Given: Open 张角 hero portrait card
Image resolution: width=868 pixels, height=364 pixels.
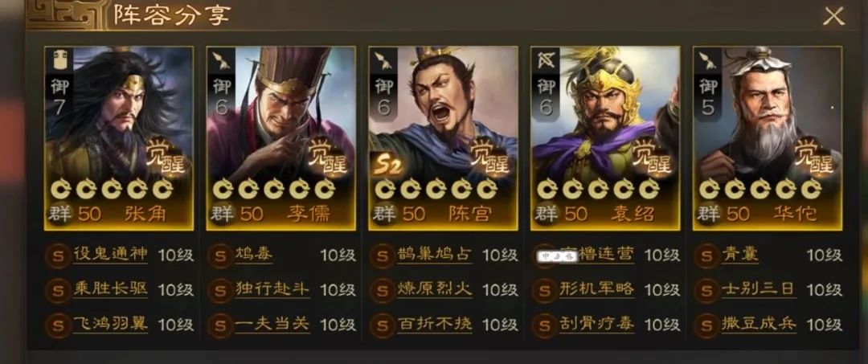Looking at the screenshot, I should click(x=119, y=138).
